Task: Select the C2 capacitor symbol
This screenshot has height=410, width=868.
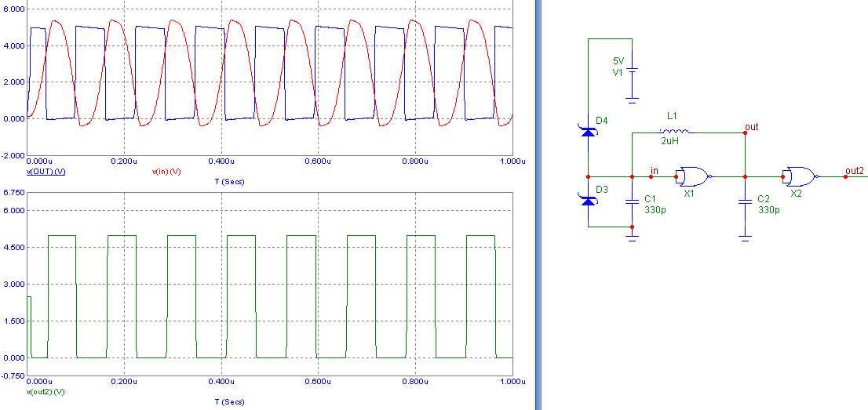Action: [x=746, y=201]
